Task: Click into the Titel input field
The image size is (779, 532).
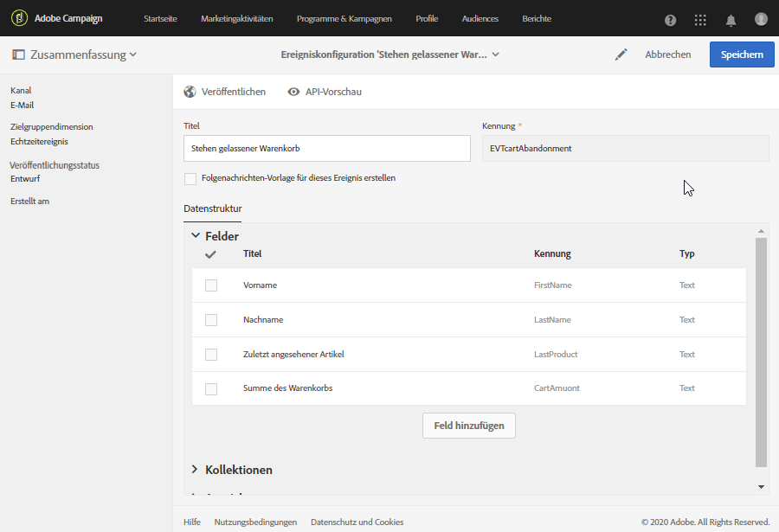Action: (326, 148)
